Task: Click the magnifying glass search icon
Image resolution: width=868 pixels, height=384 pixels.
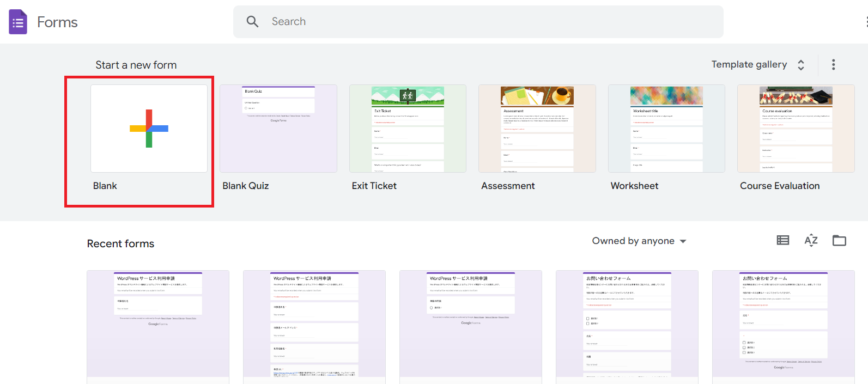Action: click(252, 22)
